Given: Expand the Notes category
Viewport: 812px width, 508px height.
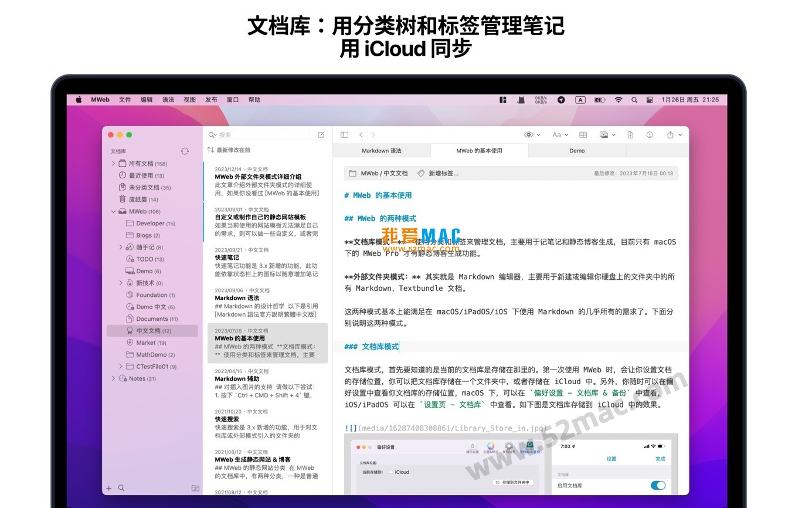Looking at the screenshot, I should coord(113,378).
